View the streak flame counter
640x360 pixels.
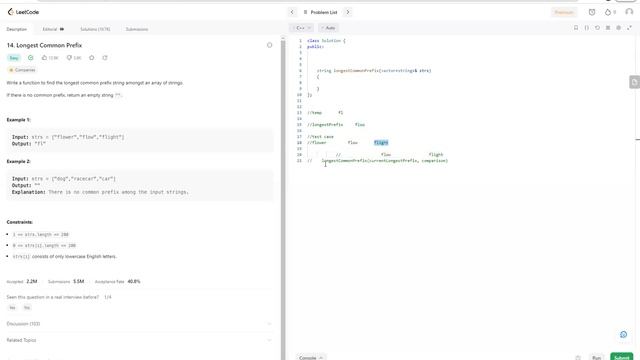610,12
